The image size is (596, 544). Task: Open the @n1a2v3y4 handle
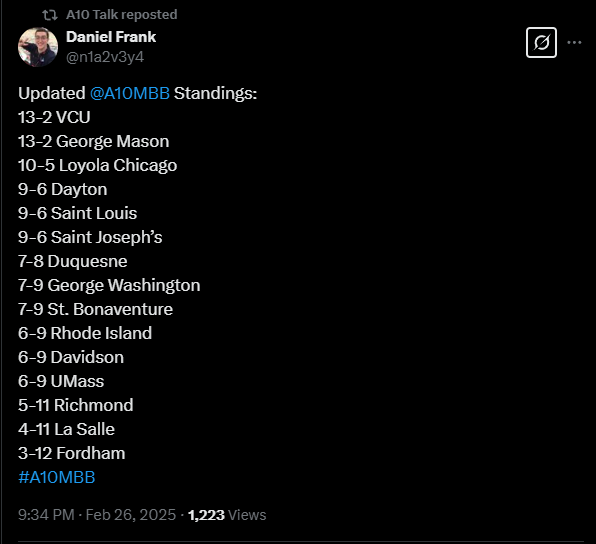click(x=105, y=57)
